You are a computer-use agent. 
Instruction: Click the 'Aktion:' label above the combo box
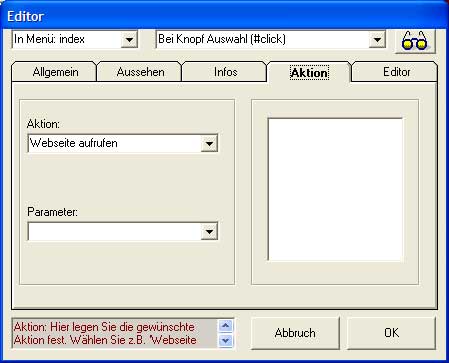tap(43, 124)
